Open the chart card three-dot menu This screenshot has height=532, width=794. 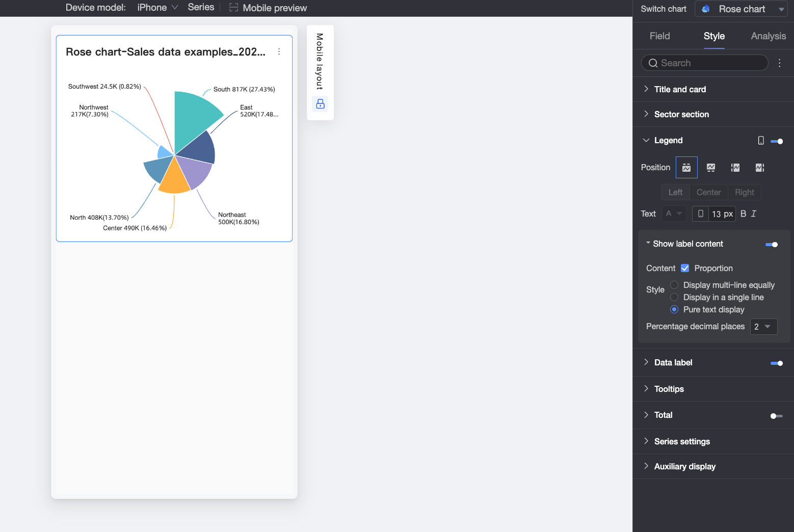[279, 51]
